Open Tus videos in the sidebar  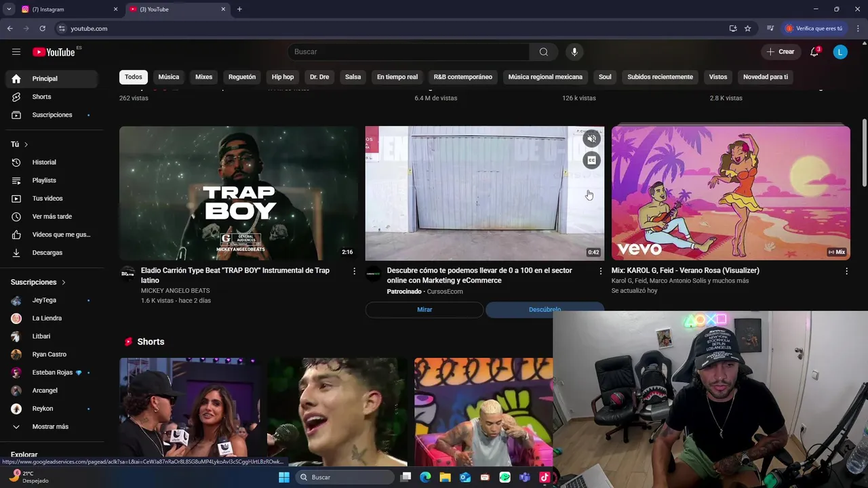52,198
